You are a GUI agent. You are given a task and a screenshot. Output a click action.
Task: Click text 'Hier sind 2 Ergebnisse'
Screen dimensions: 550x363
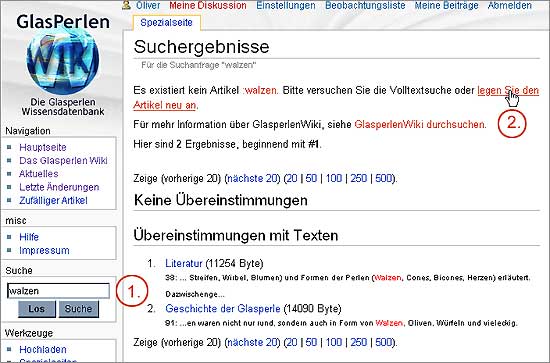184,144
